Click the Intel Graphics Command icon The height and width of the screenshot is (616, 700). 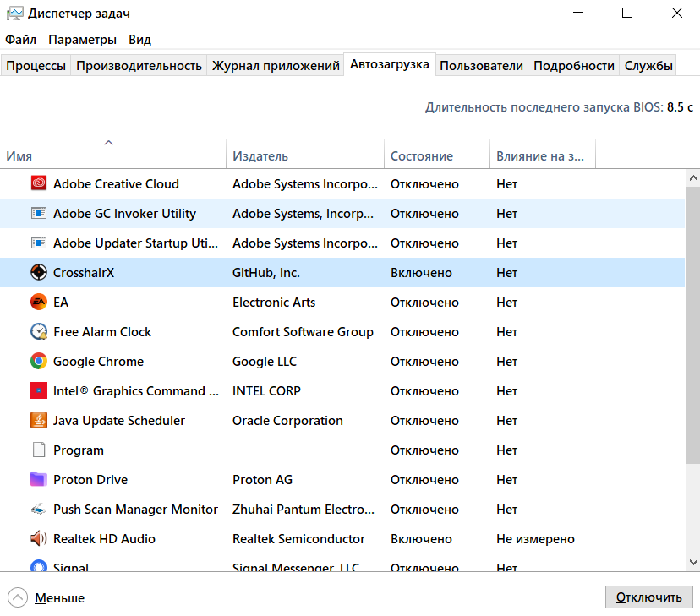point(39,390)
